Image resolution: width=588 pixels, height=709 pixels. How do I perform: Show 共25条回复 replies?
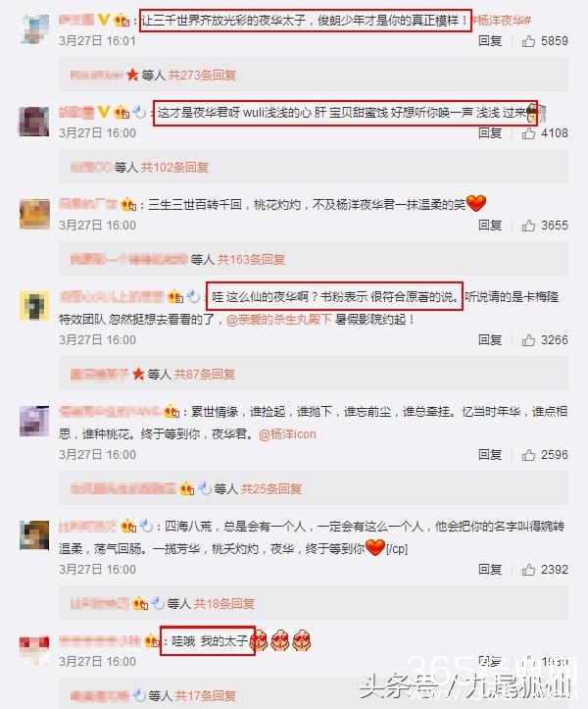point(270,489)
